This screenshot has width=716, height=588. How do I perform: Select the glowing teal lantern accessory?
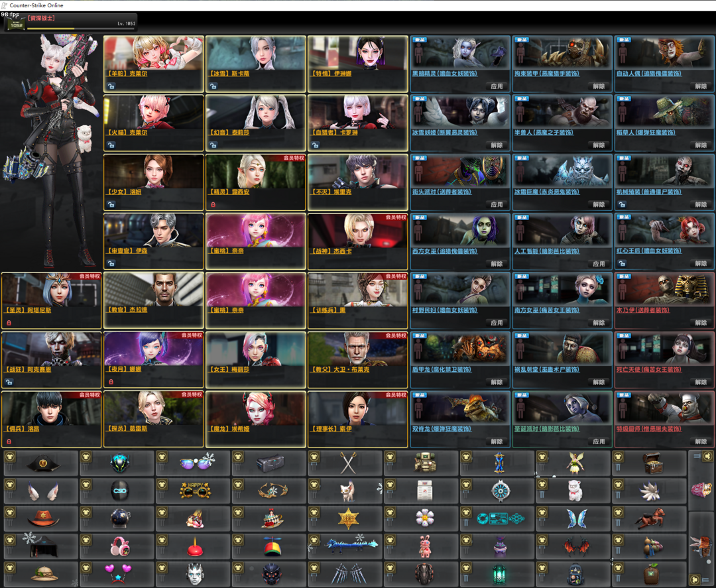500,574
